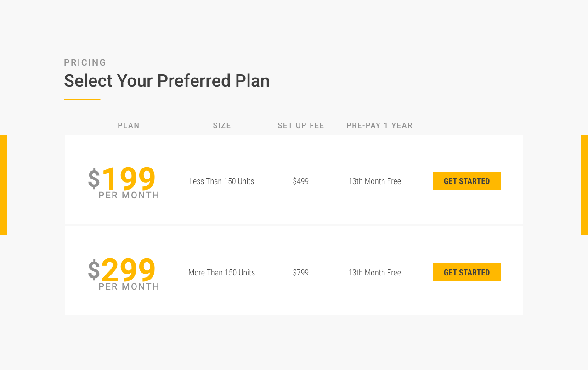The height and width of the screenshot is (370, 588).
Task: Click the Pricing label above the heading
Action: pos(85,63)
